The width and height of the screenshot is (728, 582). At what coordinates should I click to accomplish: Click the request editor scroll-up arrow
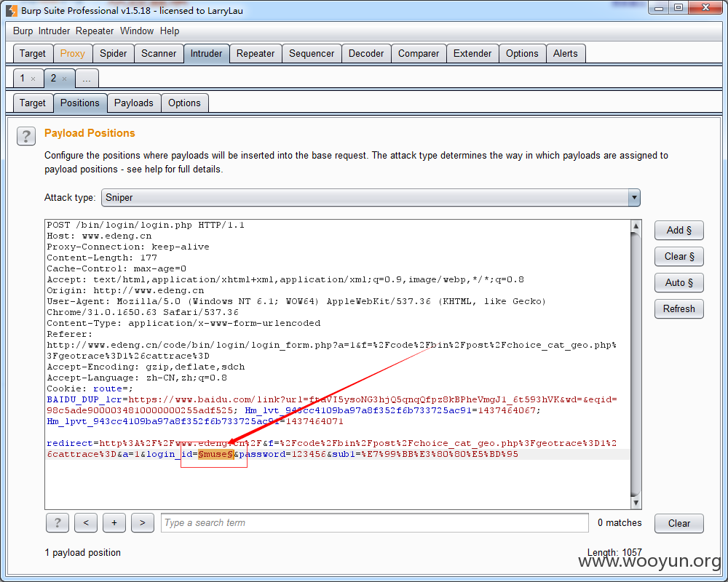(x=636, y=226)
